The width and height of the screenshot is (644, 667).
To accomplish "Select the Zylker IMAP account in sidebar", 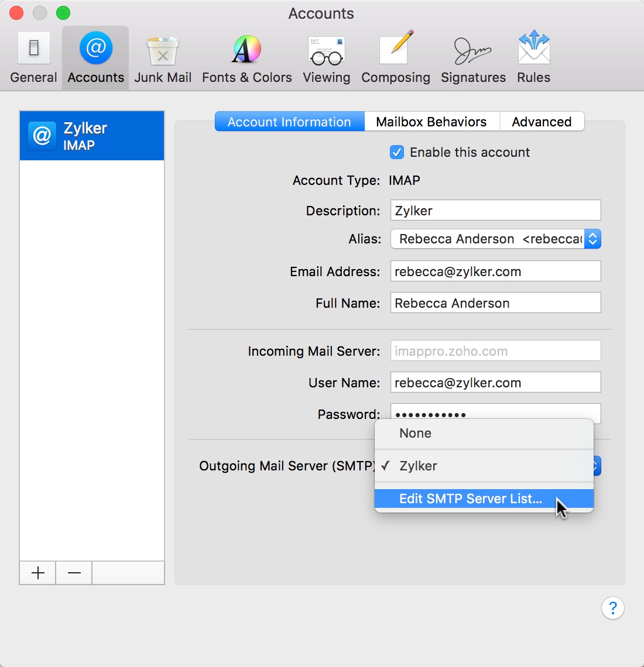I will 91,135.
